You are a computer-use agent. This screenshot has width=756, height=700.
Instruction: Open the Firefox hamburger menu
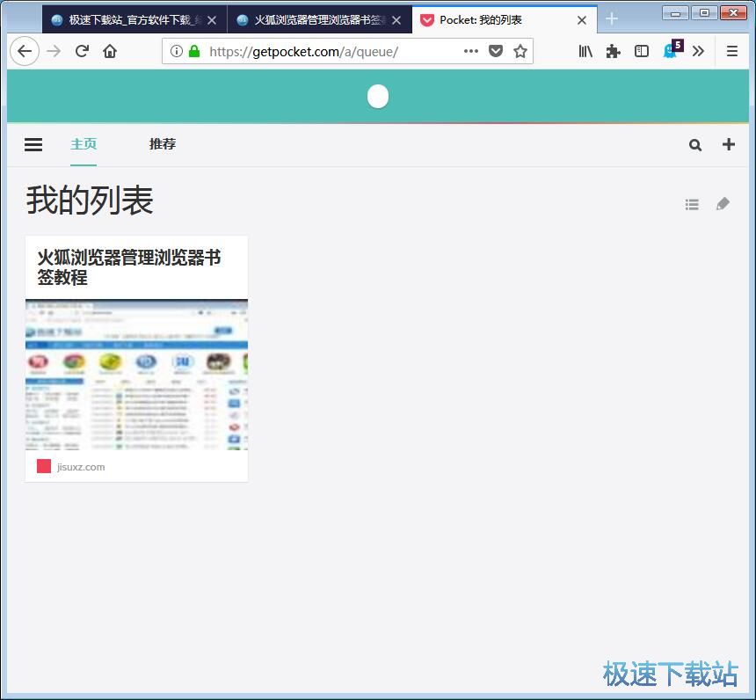pos(732,51)
